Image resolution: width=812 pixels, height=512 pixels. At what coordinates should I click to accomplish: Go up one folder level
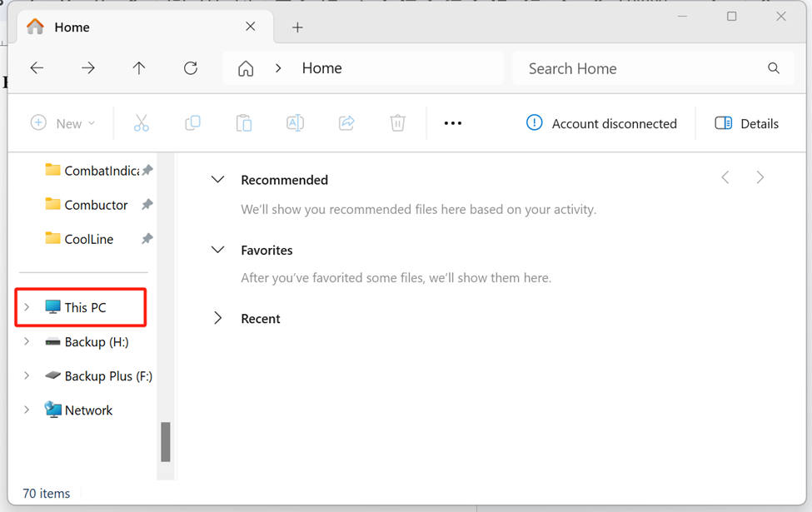(139, 68)
